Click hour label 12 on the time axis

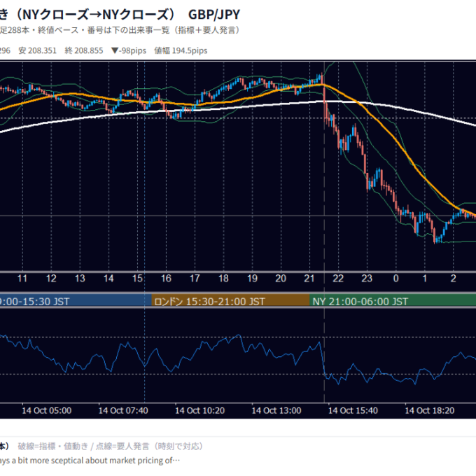(x=51, y=279)
